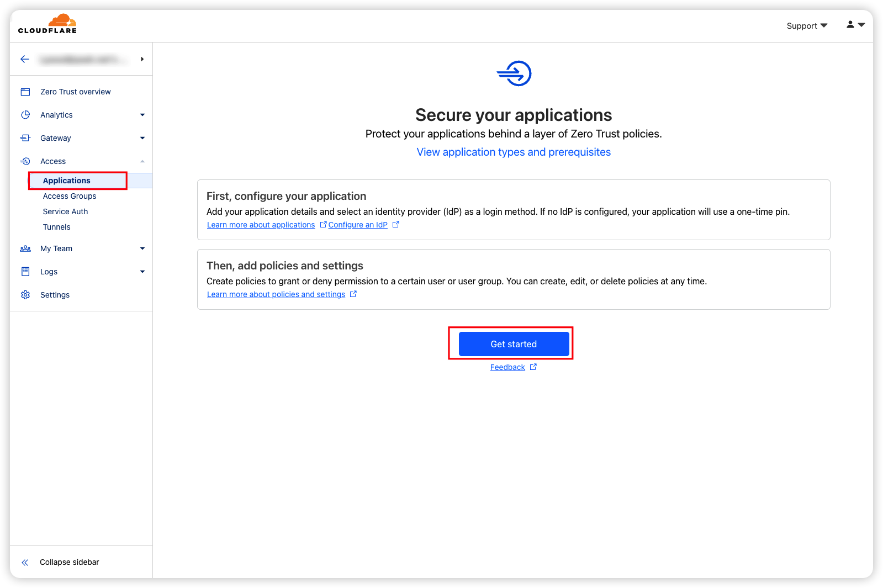Viewport: 883px width, 588px height.
Task: Click the Get started button
Action: coord(514,344)
